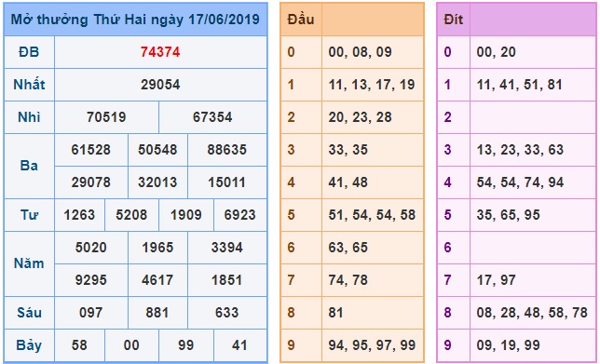Viewport: 600px width, 364px height.
Task: Select Đít row values '00, 20'
Action: [x=497, y=52]
